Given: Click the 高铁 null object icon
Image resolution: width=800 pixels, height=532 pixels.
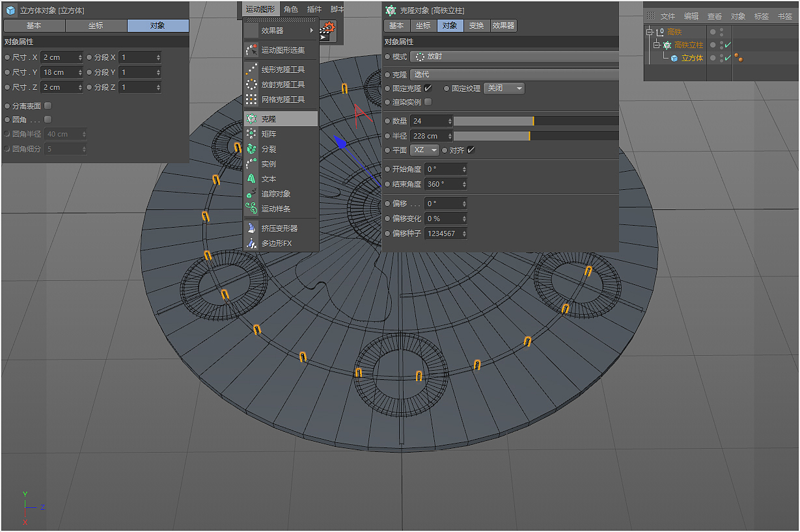Looking at the screenshot, I should tap(661, 32).
